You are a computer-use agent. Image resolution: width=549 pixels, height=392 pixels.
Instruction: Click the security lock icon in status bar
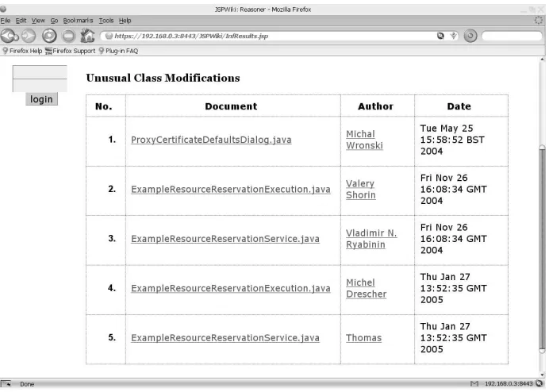539,383
